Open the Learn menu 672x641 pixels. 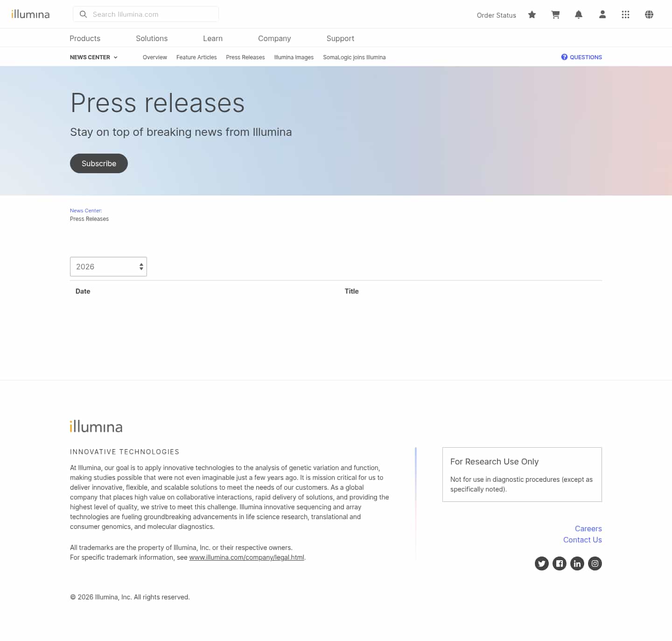[x=213, y=38]
